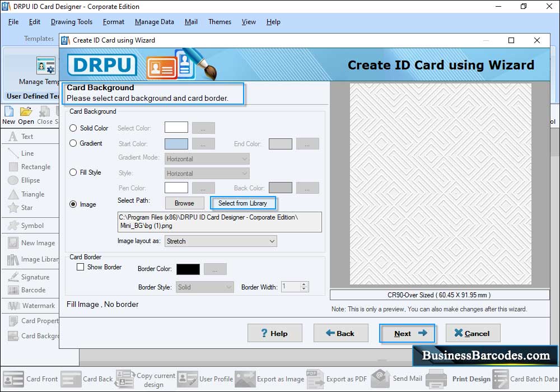The width and height of the screenshot is (560, 392).
Task: Click the Fill Style Back Color swatch
Action: [x=281, y=188]
